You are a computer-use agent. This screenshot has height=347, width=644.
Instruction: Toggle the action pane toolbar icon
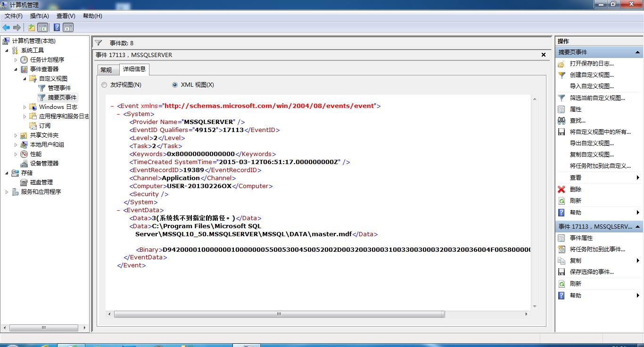point(68,28)
